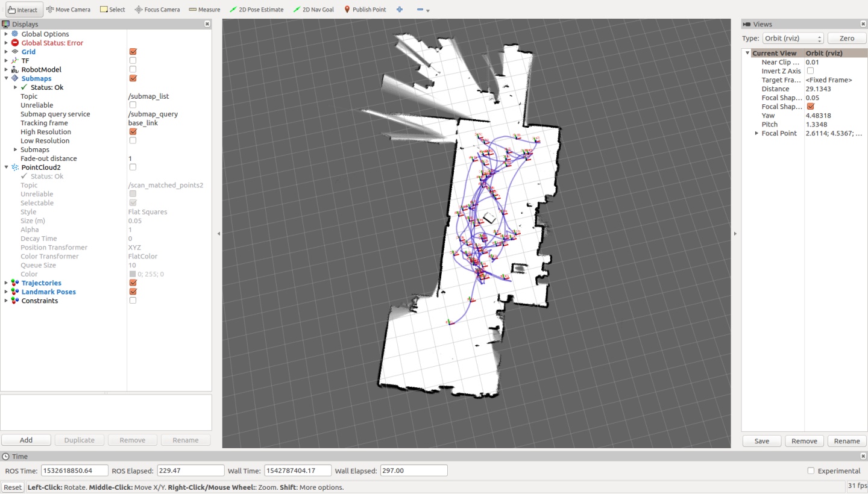Enable the Constraints display checkbox
This screenshot has height=494, width=868.
133,300
